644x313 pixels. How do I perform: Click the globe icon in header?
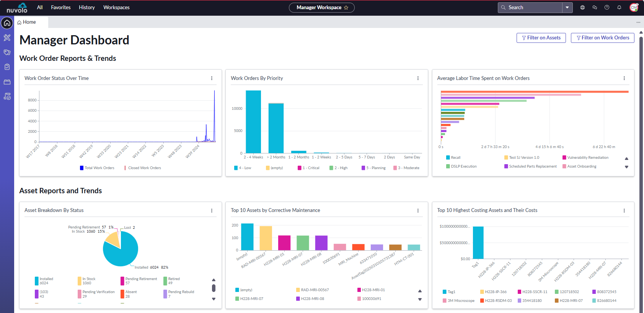coord(582,7)
